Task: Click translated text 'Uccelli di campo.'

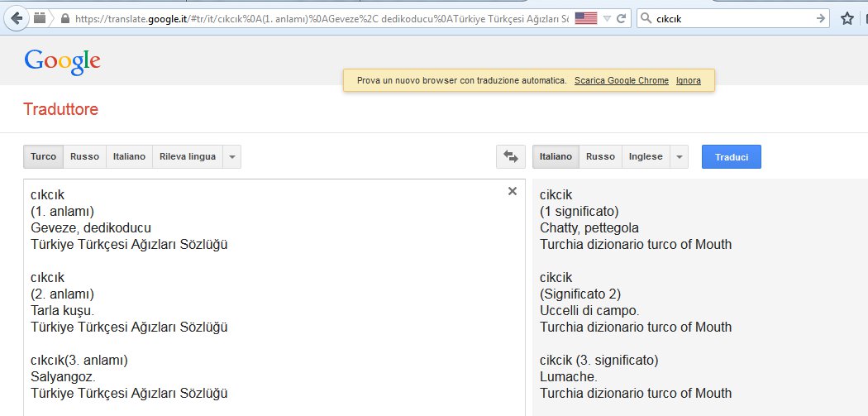Action: pyautogui.click(x=589, y=310)
